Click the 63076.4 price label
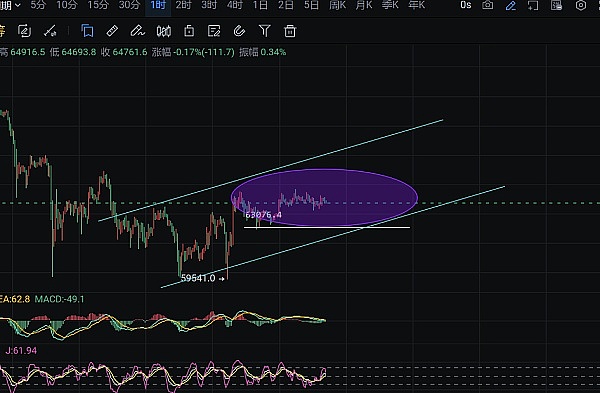 tap(263, 215)
